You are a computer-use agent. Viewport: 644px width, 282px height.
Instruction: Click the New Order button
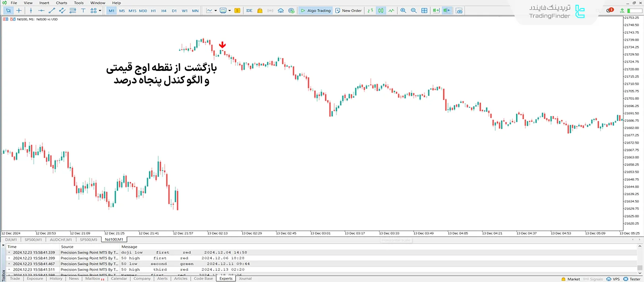349,11
